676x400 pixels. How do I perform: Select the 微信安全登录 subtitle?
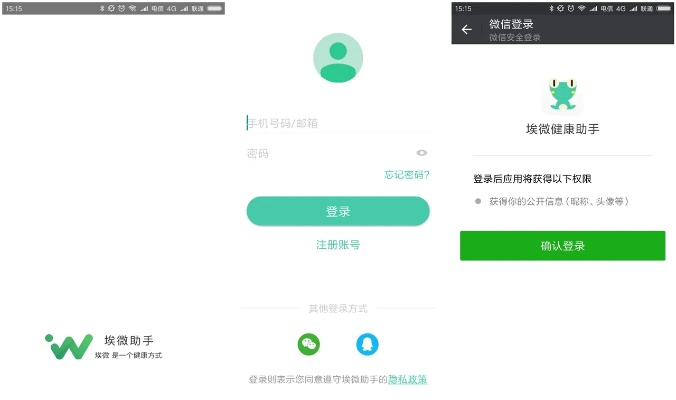pyautogui.click(x=515, y=38)
